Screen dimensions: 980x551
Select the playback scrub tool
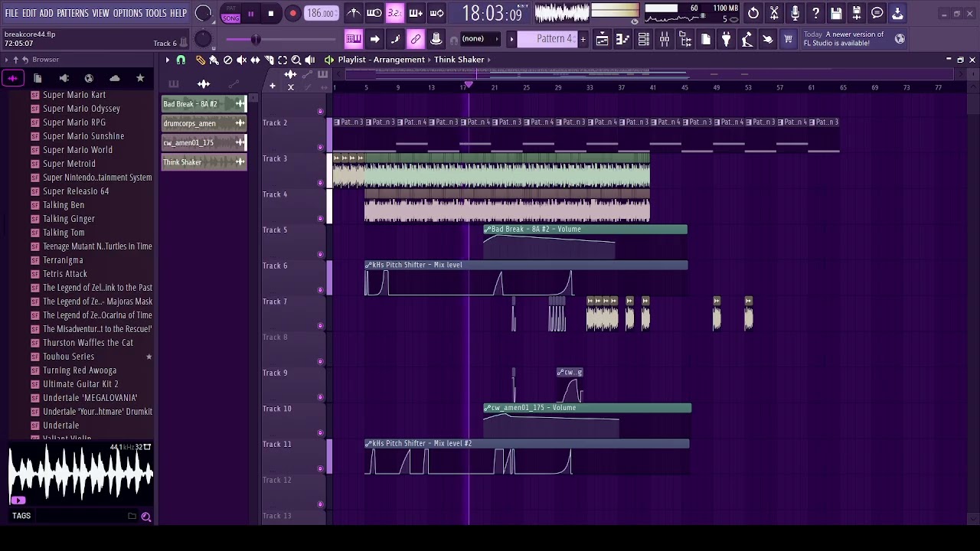click(310, 60)
